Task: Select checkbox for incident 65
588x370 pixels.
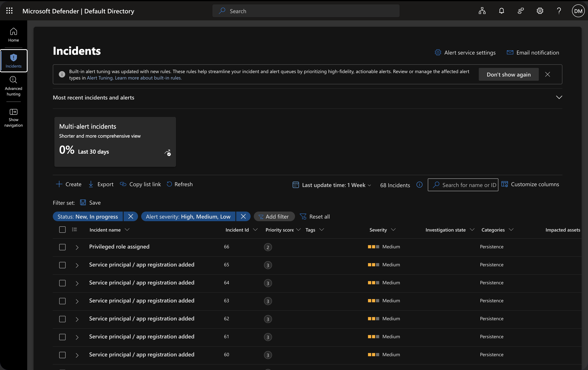Action: point(62,265)
